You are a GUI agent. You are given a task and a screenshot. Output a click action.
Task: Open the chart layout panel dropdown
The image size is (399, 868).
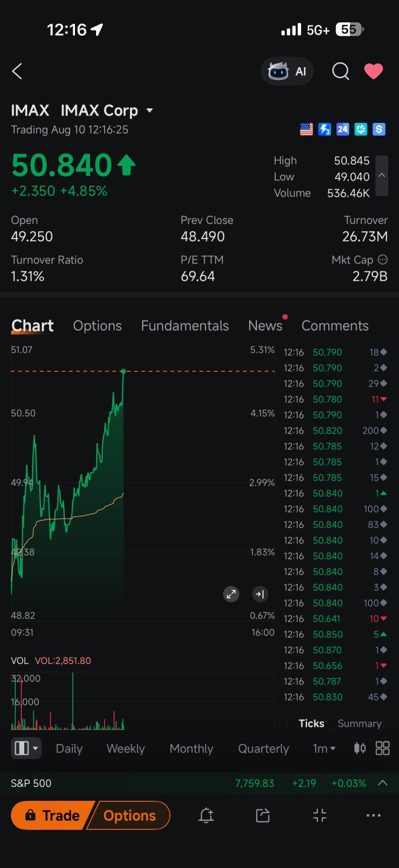[26, 749]
